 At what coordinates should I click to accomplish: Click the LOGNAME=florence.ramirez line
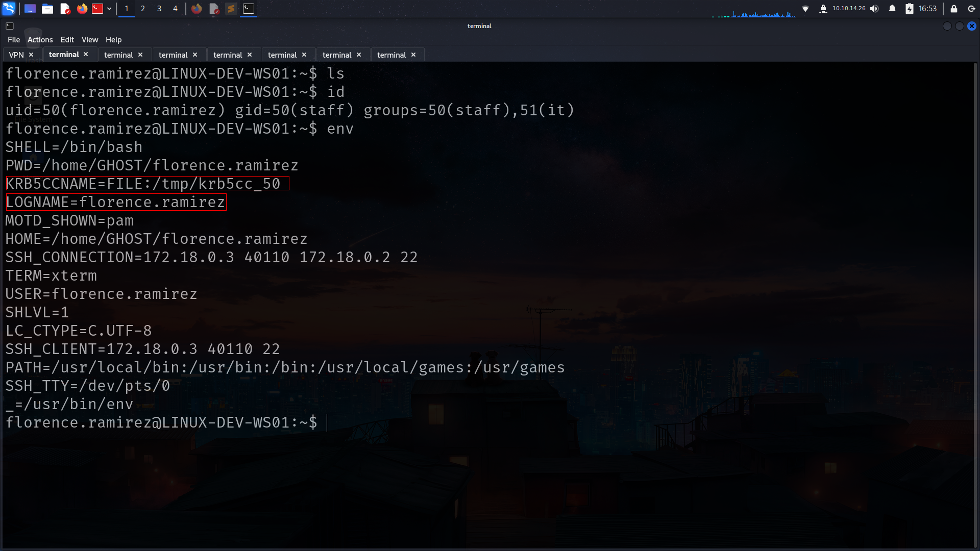[115, 202]
